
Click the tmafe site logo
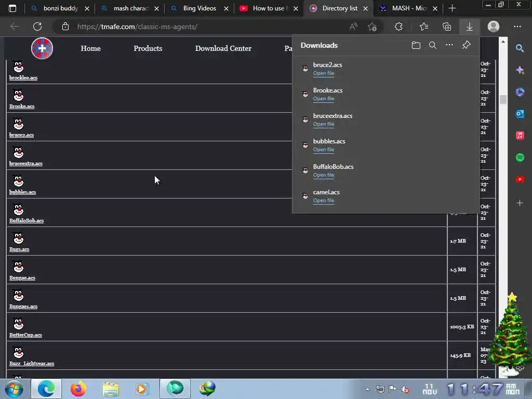42,48
